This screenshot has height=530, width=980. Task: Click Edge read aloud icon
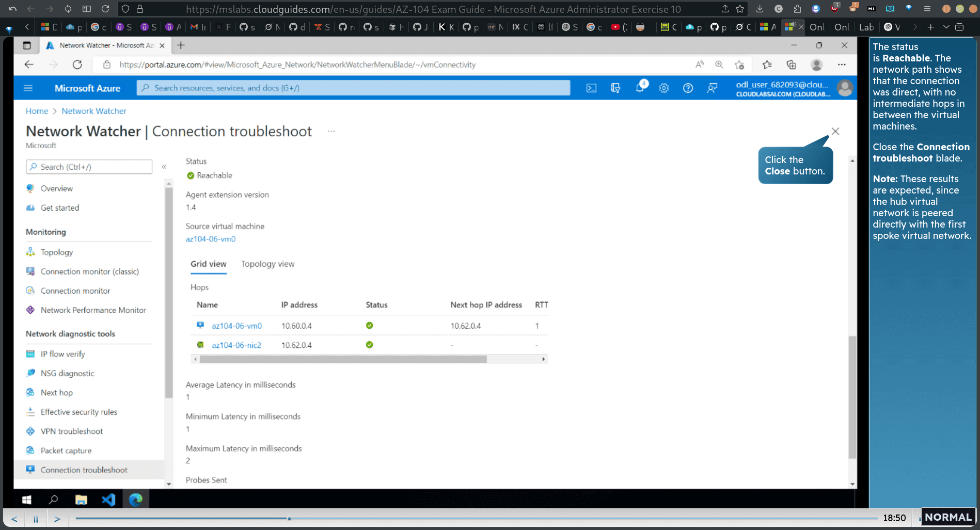click(699, 65)
